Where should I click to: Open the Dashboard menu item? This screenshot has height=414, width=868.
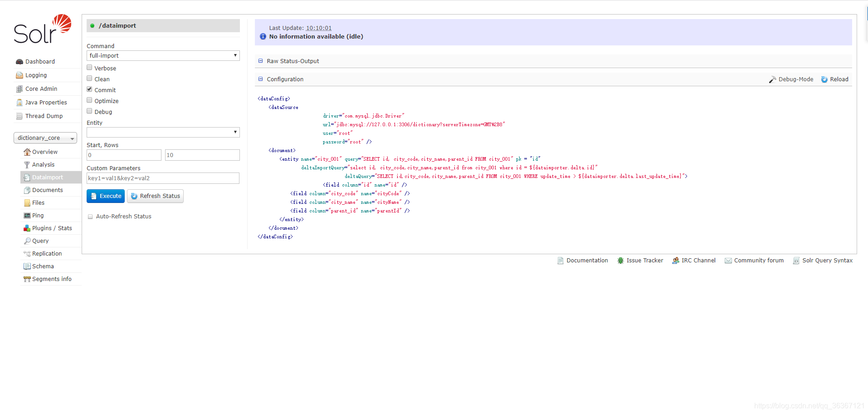[x=40, y=62]
